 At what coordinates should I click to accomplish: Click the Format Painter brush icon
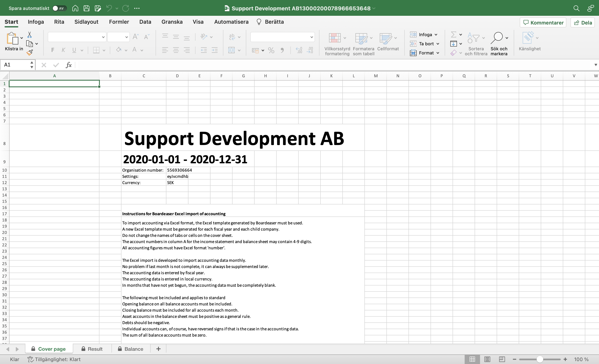pyautogui.click(x=30, y=52)
